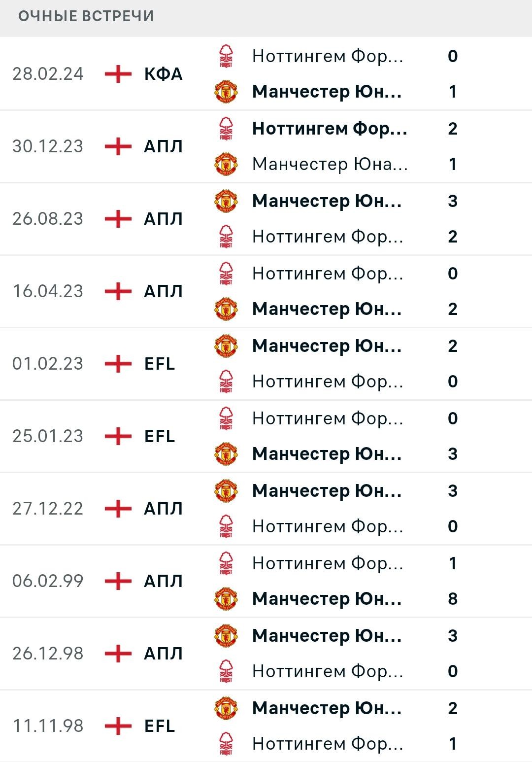Tap England flag icon beside 30.12.23
This screenshot has height=762, width=532.
click(118, 146)
